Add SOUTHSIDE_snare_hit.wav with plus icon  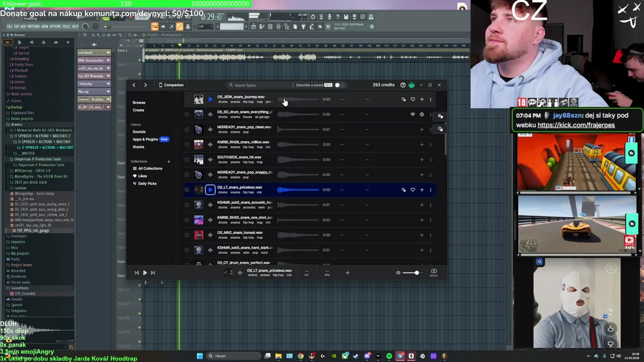422,159
